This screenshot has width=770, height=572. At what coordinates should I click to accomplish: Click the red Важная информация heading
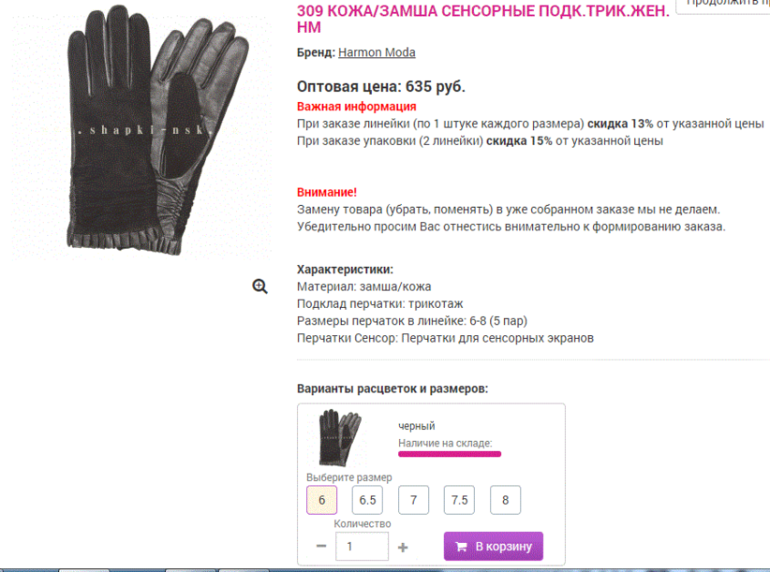pos(356,106)
